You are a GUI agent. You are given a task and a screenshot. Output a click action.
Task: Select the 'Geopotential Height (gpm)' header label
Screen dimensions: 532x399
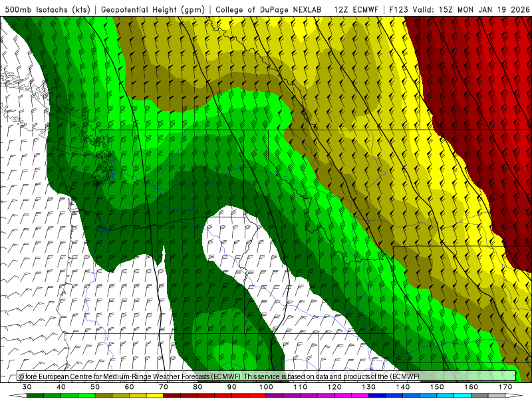pos(153,10)
